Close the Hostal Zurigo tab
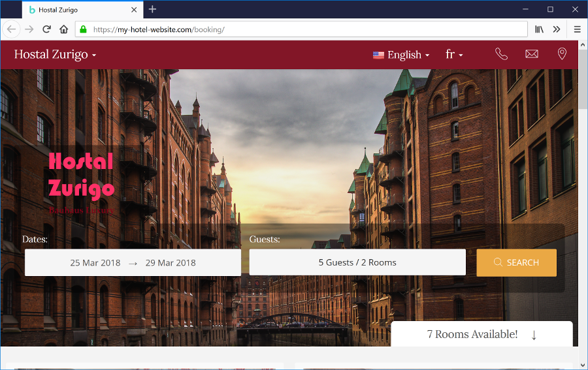The width and height of the screenshot is (588, 370). pos(134,10)
